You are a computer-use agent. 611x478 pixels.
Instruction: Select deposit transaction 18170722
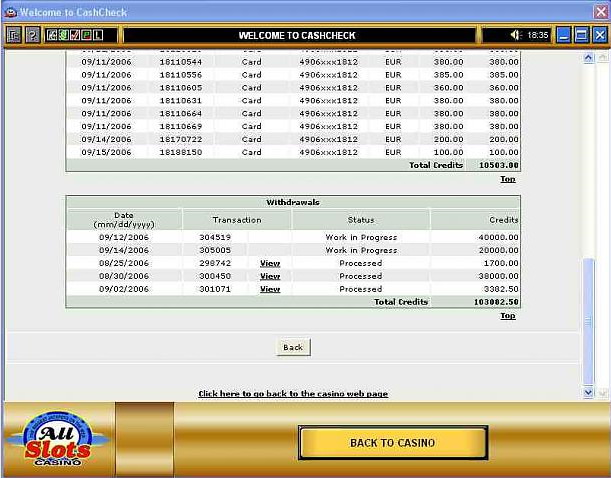181,139
